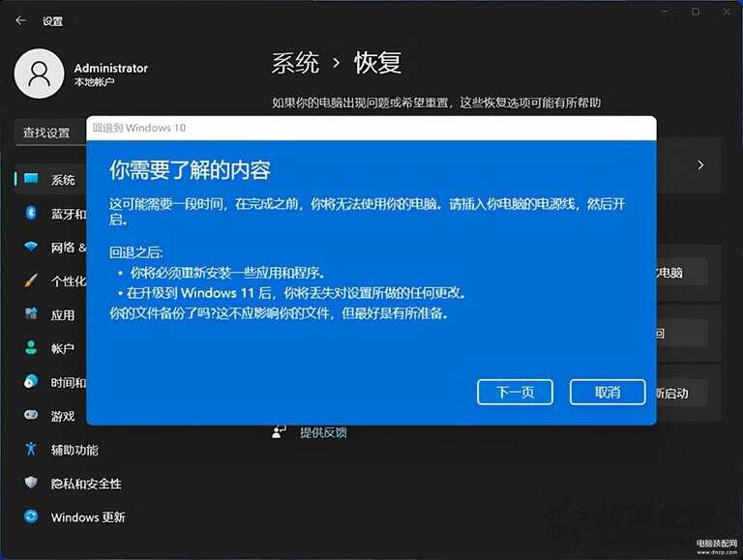Click the 系统 breadcrumb in page title
743x560 pixels.
[295, 64]
